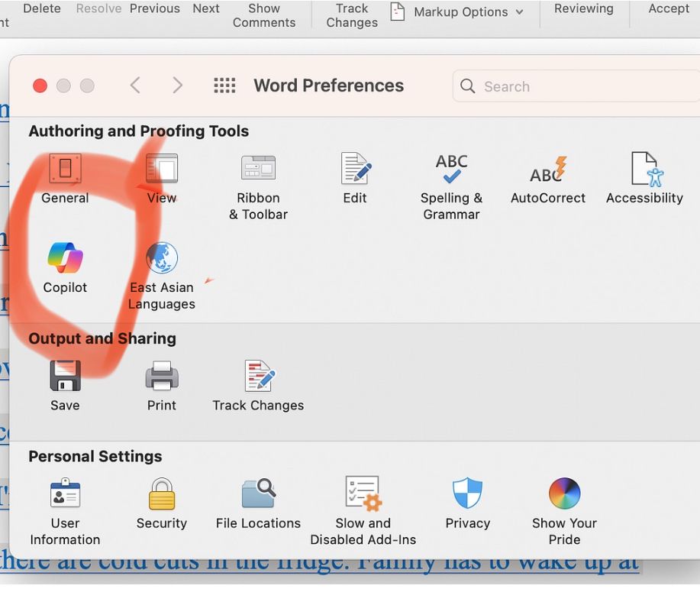The width and height of the screenshot is (700, 592).
Task: Click the preferences Search field
Action: (x=576, y=86)
